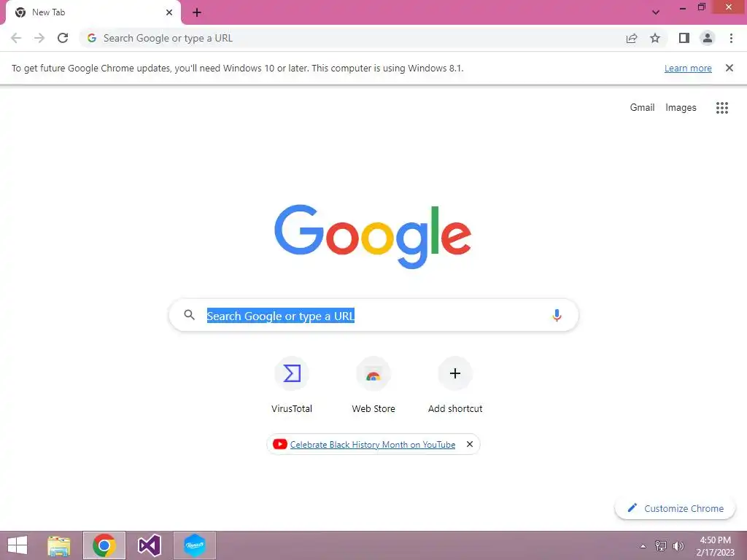Open Celebrate Black History Month on YouTube
747x560 pixels.
[x=373, y=445]
